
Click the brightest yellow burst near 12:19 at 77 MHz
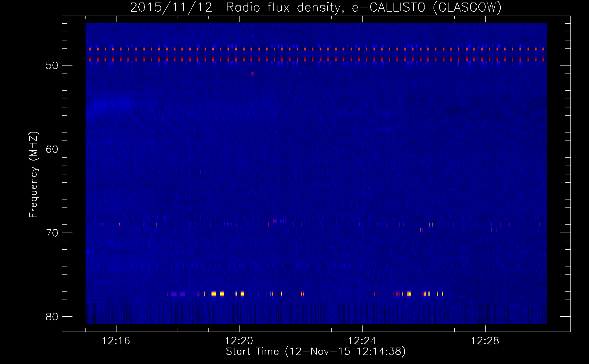214,294
